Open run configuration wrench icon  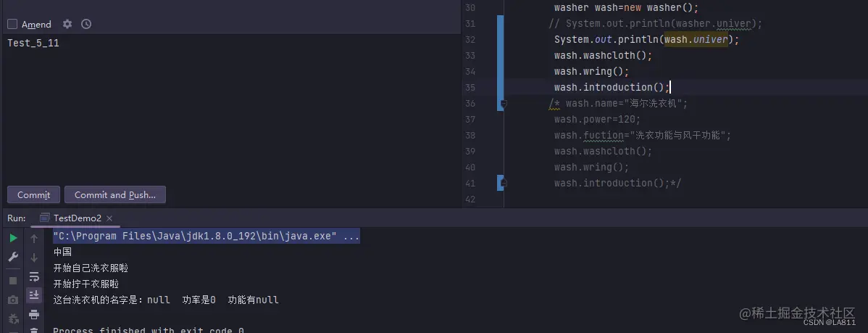coord(13,257)
